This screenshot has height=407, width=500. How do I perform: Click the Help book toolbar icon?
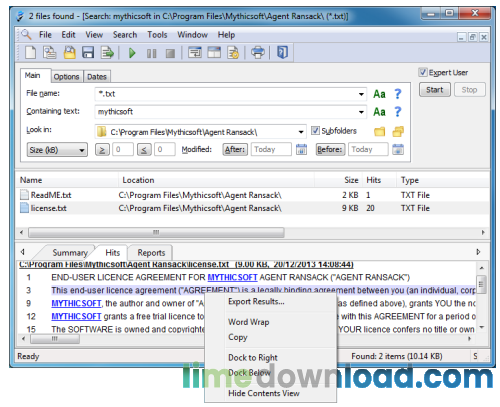click(282, 52)
